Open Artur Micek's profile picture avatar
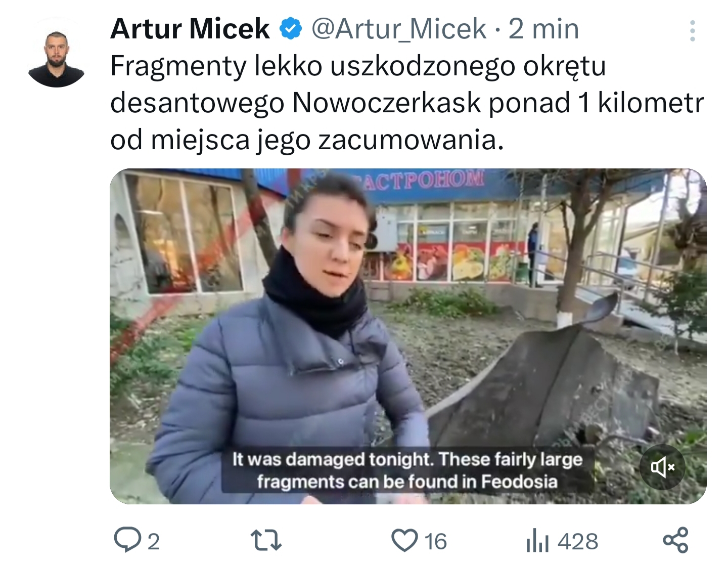This screenshot has height=568, width=728. 56,59
